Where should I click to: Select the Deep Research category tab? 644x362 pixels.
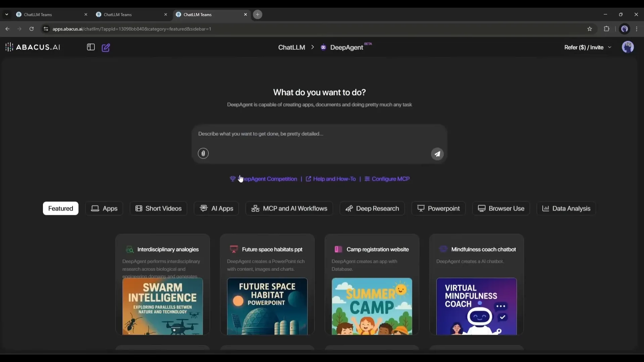click(x=372, y=208)
